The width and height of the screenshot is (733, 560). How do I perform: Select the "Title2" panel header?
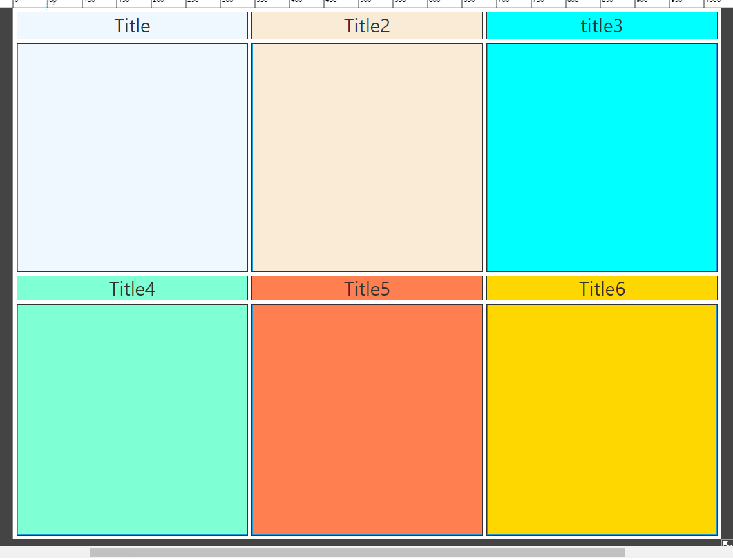click(367, 26)
